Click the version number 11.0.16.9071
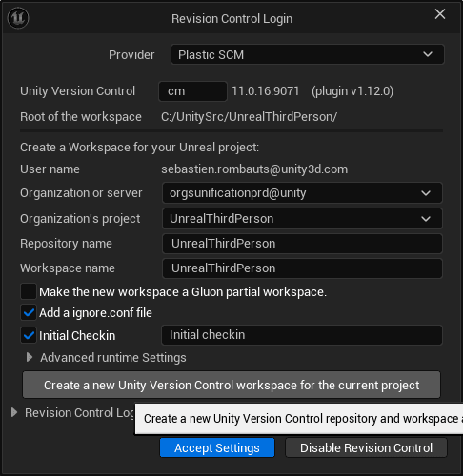The height and width of the screenshot is (476, 463). [266, 91]
